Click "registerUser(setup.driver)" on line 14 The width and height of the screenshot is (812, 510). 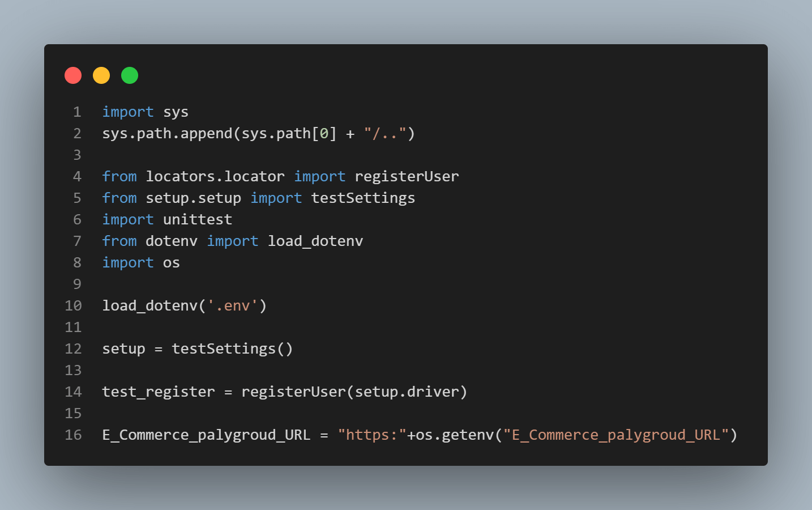coord(354,392)
